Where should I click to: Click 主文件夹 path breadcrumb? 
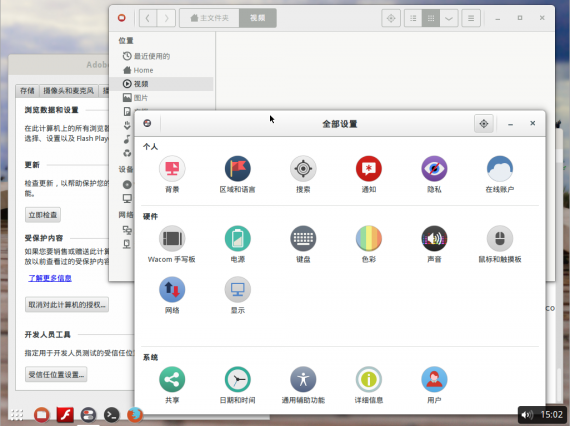point(209,18)
